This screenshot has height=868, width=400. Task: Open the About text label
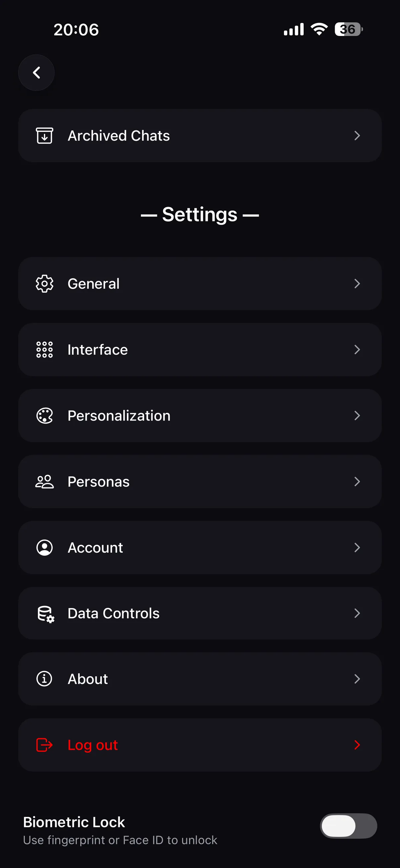click(x=88, y=679)
